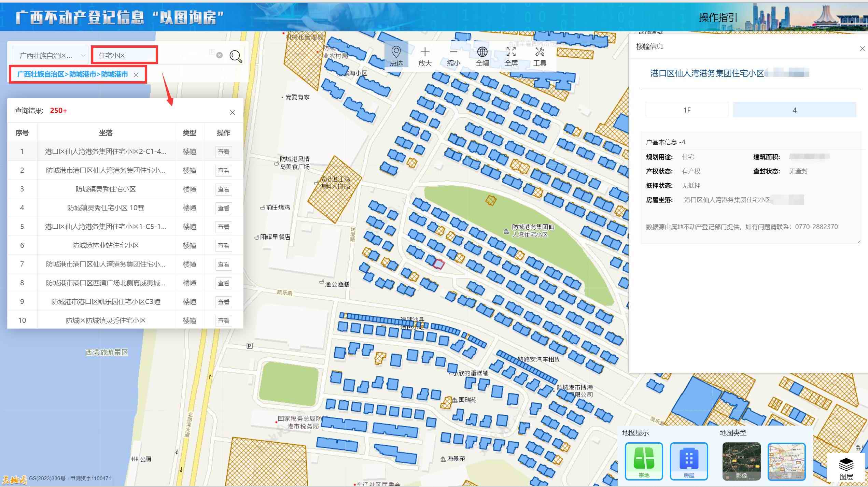The image size is (868, 487).
Task: Select the 1F floor tab
Action: tap(687, 110)
